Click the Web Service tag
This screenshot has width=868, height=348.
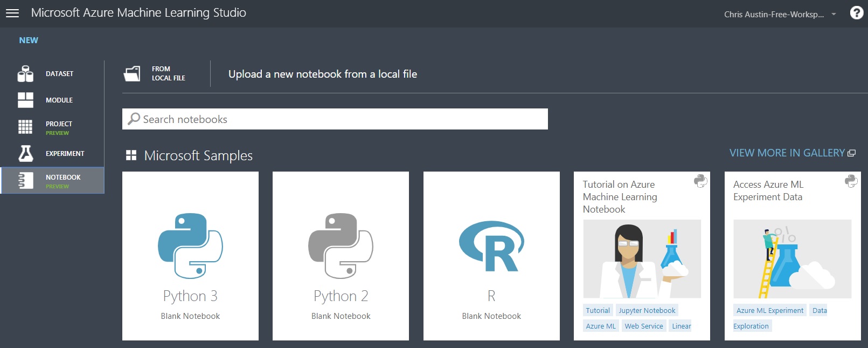tap(644, 326)
